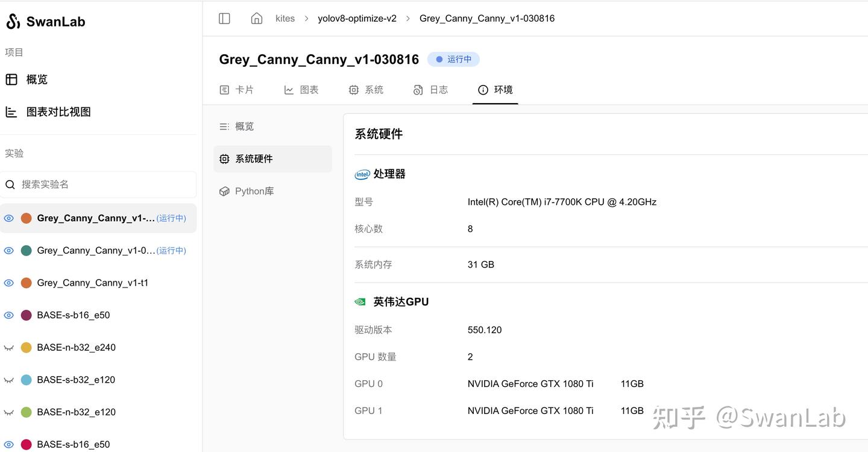The height and width of the screenshot is (452, 868).
Task: Click the 概览 table icon in left sidebar
Action: pyautogui.click(x=11, y=80)
